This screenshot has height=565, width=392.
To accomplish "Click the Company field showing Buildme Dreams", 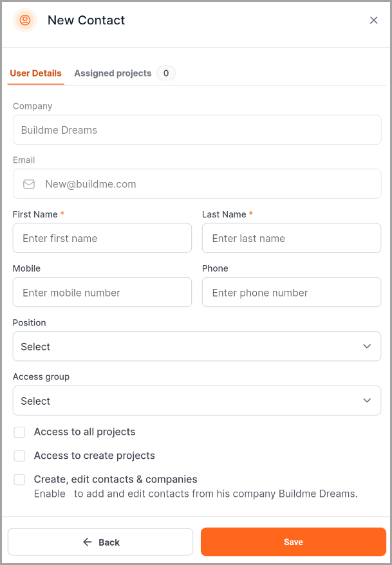I will (197, 130).
